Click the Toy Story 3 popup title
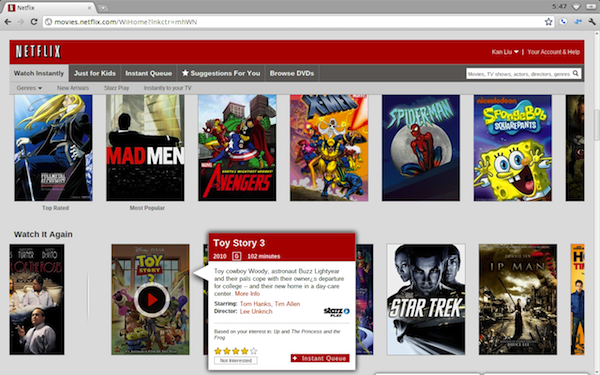 tap(239, 243)
